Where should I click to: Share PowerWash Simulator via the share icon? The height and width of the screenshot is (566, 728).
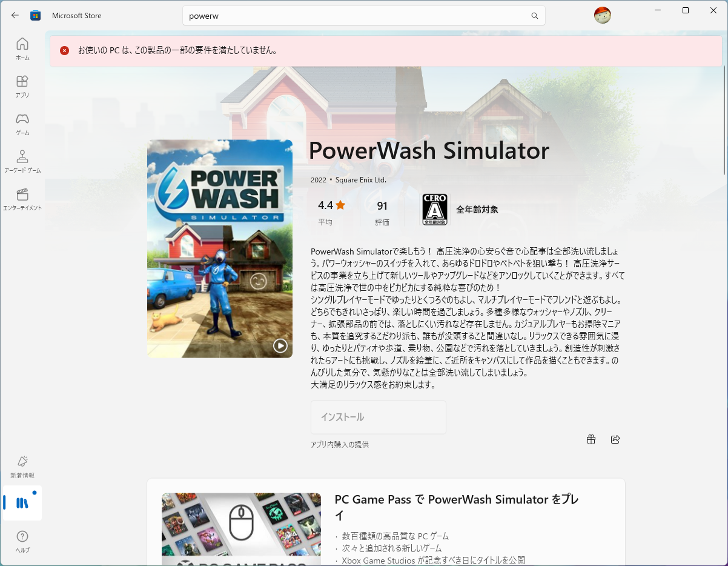[615, 439]
